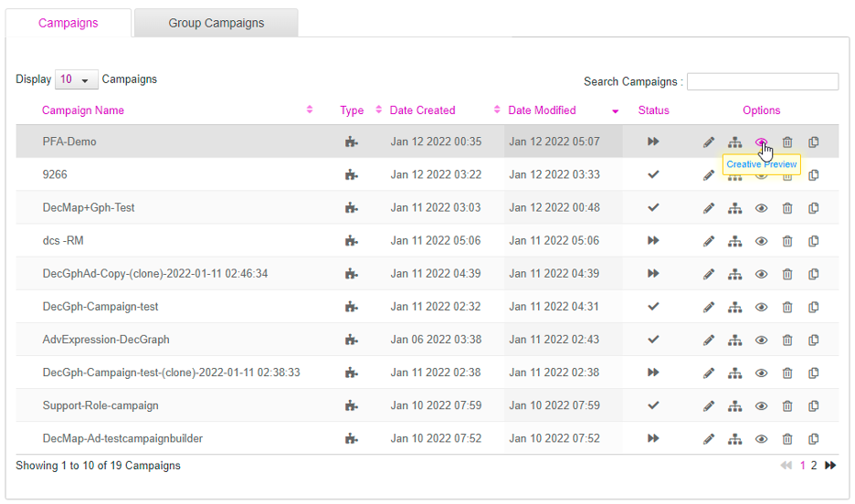The height and width of the screenshot is (504, 855).
Task: Delete the DecMap+Gph-Test campaign
Action: [x=786, y=208]
